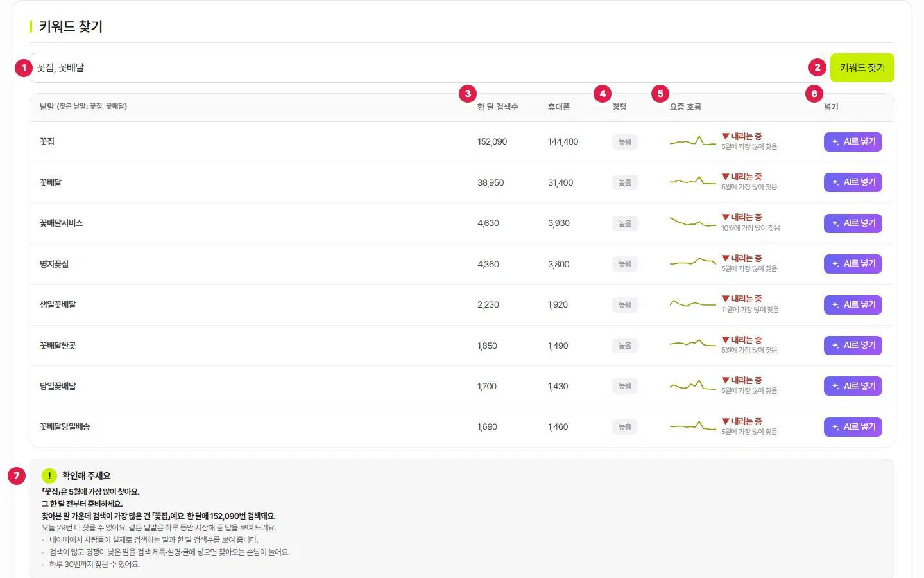Click the keyword input field containing 꽃집, 꽃배달
Viewport: 924px width, 578px height.
[x=427, y=67]
